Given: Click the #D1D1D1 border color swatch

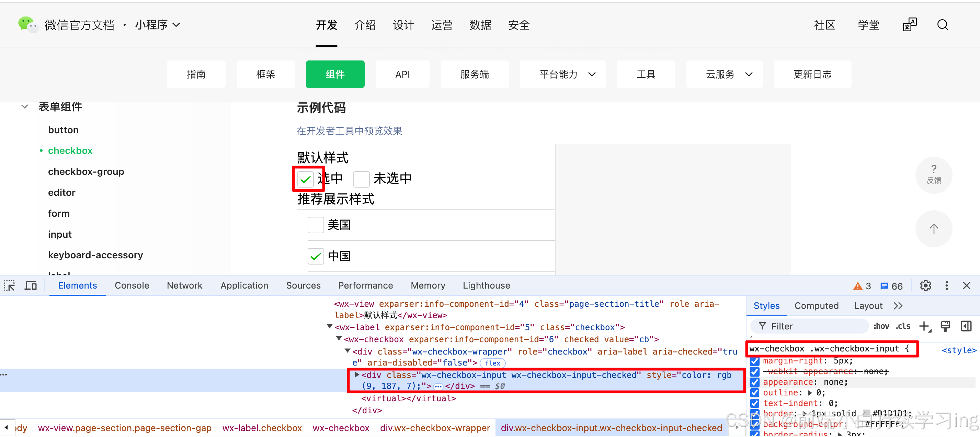Looking at the screenshot, I should [x=867, y=413].
